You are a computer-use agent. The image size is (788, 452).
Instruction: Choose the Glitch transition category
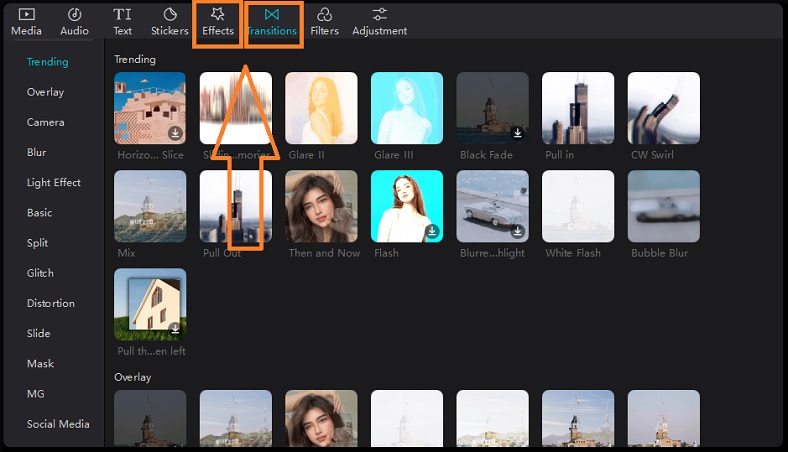pos(40,273)
